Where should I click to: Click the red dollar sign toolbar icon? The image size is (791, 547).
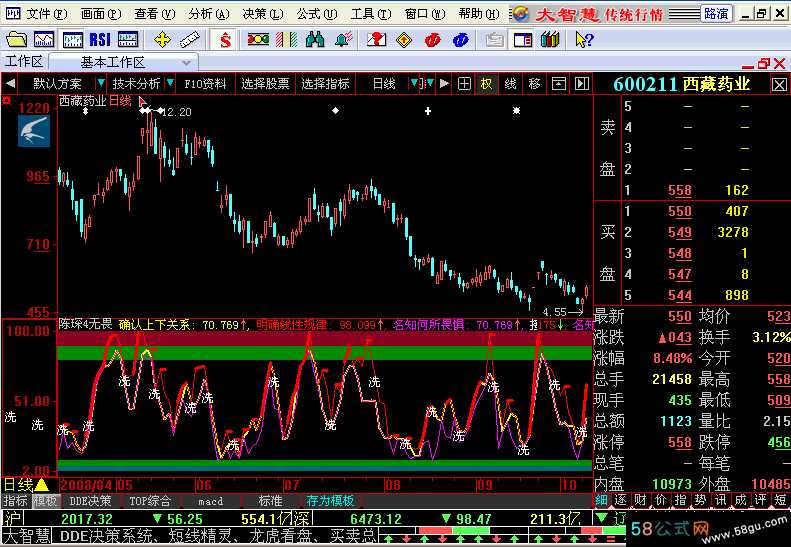pos(225,39)
